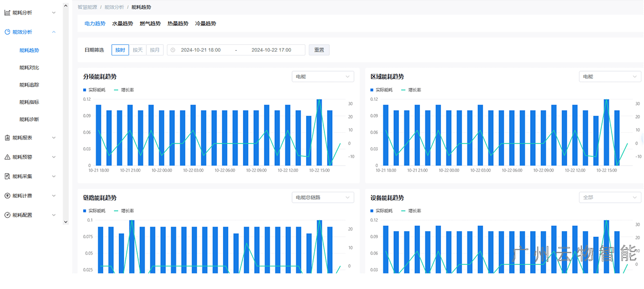The image size is (644, 289).
Task: Switch date filter to 按月
Action: [x=155, y=50]
